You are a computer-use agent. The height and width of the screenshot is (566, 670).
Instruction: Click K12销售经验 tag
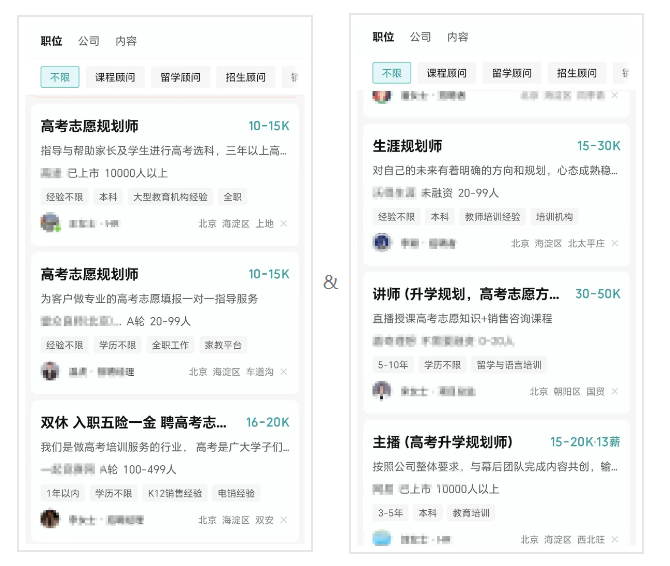[x=175, y=493]
